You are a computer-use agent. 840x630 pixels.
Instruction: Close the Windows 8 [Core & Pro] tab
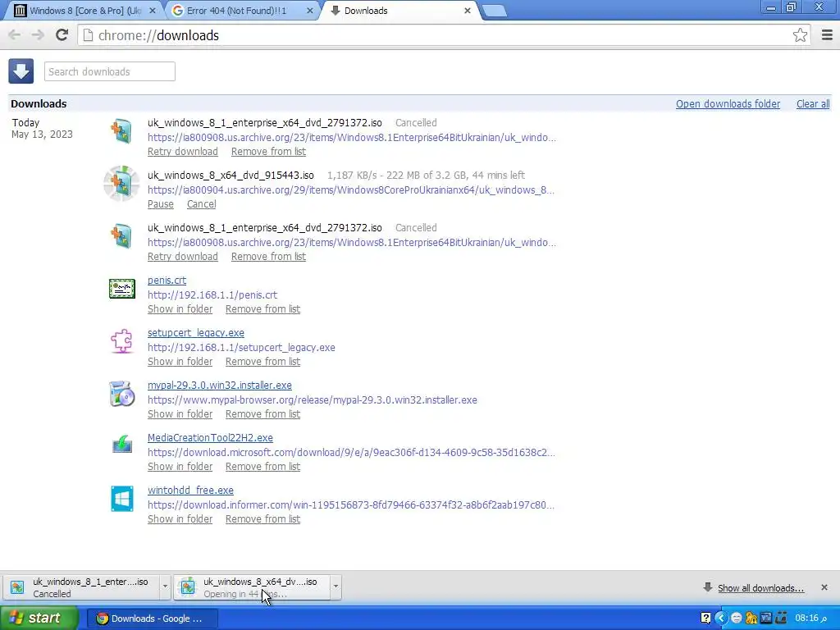coord(152,10)
